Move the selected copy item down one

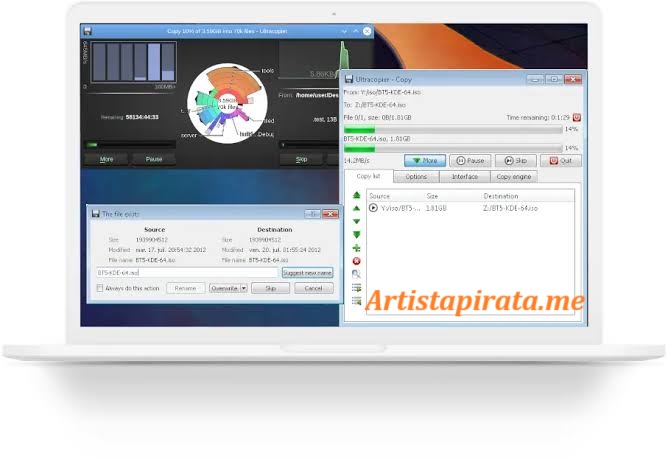(357, 221)
